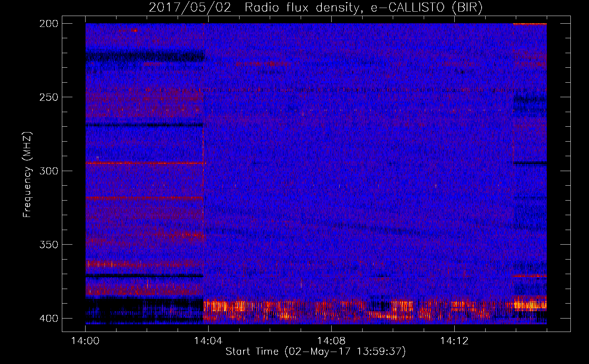
Task: Click the '14:00' time tick label
Action: (x=85, y=341)
